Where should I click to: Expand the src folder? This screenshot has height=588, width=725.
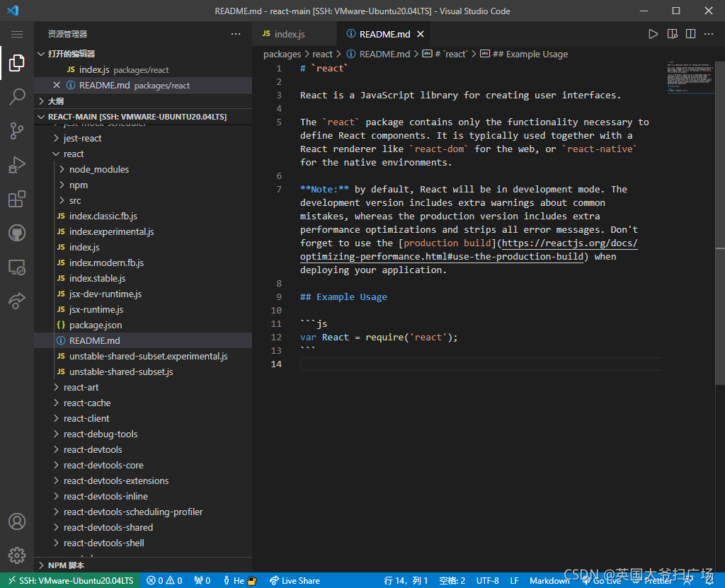[143, 201]
